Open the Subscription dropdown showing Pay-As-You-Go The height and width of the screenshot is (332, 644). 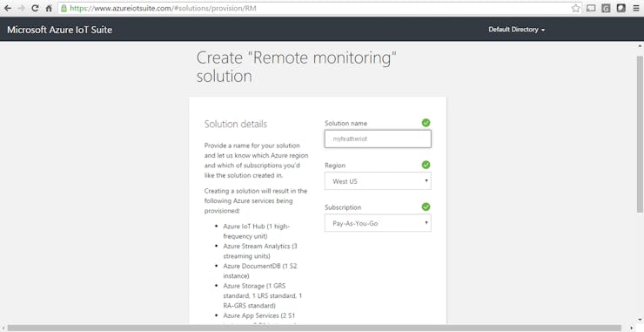point(378,223)
